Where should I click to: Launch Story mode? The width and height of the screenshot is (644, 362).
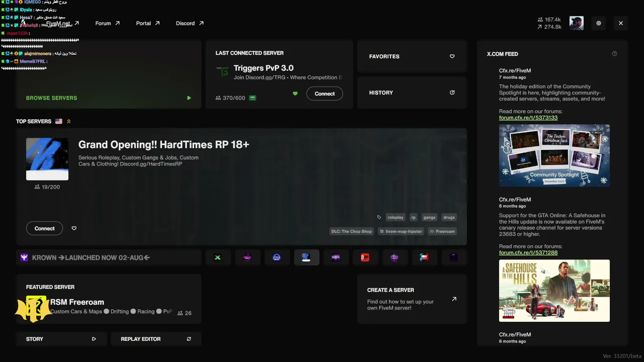point(61,339)
